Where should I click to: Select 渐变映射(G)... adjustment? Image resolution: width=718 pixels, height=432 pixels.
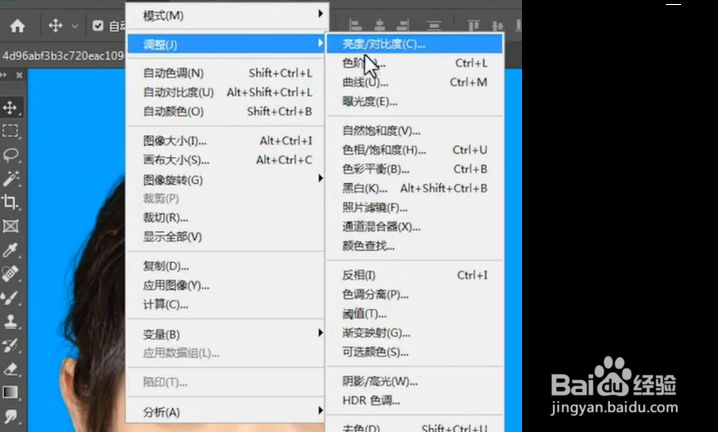[414, 333]
